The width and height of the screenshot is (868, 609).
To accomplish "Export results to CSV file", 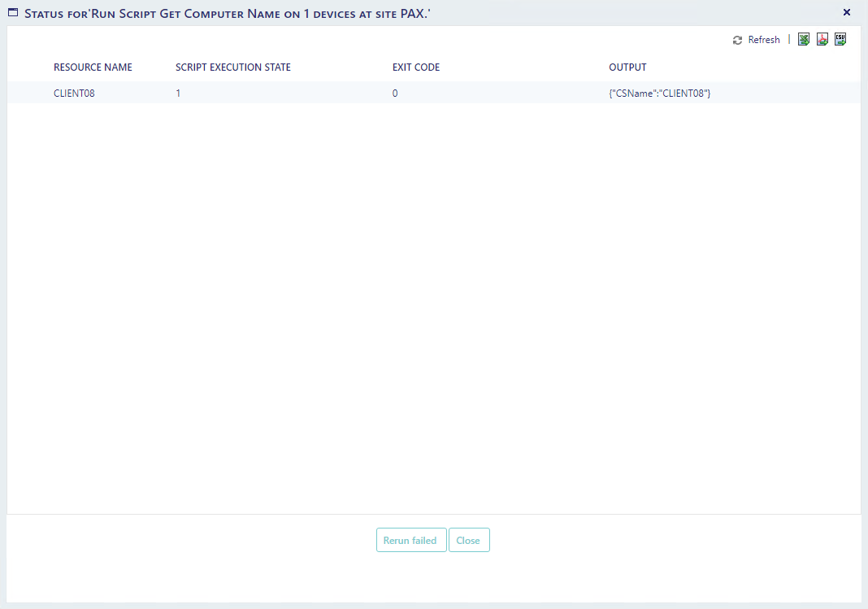I will [x=840, y=40].
